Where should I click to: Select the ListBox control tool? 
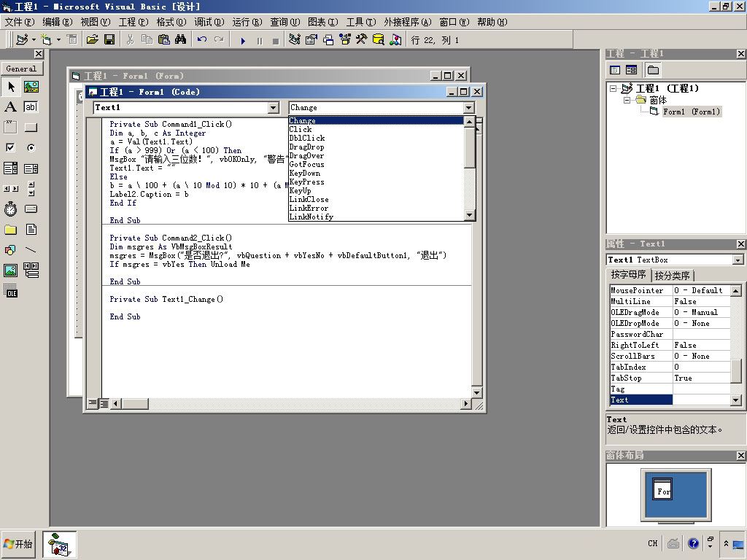coord(31,168)
